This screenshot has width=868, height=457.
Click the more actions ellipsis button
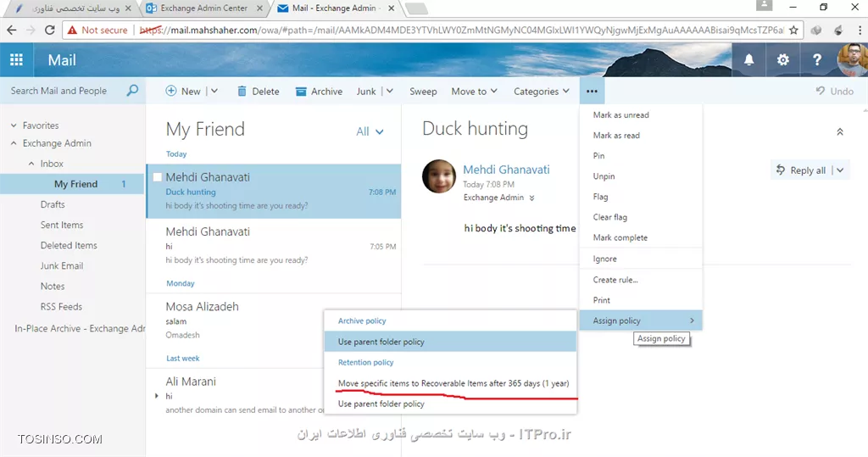[592, 91]
